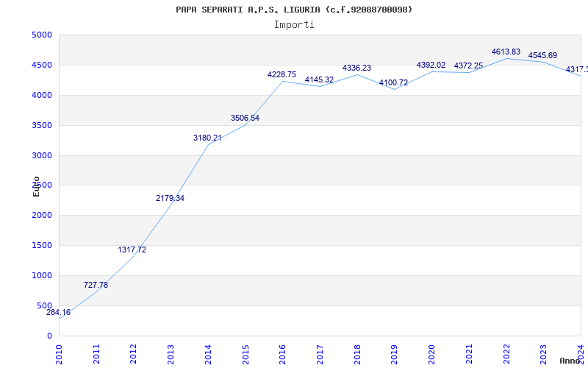The width and height of the screenshot is (588, 368).
Task: Select the 2016 year axis label
Action: (x=282, y=354)
